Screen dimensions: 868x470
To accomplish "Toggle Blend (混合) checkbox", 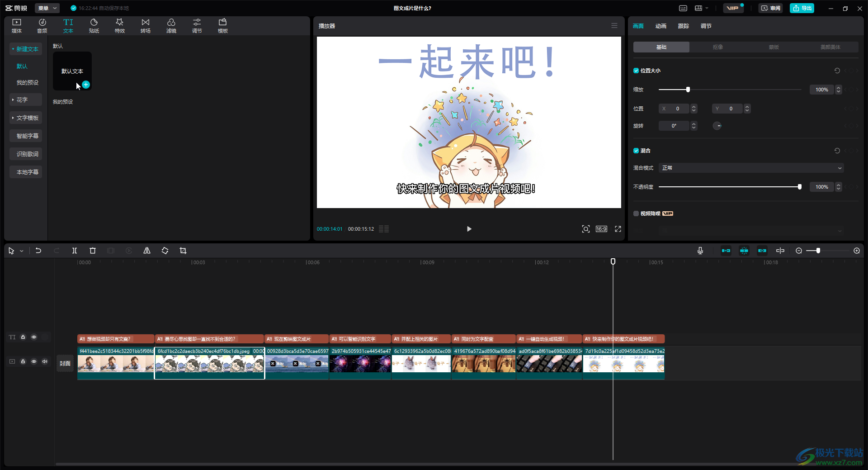I will 636,151.
